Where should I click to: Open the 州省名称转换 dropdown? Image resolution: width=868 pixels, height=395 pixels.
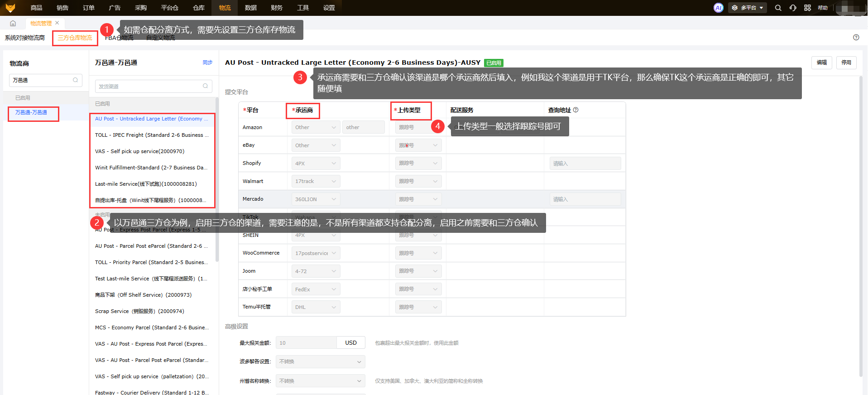point(320,381)
